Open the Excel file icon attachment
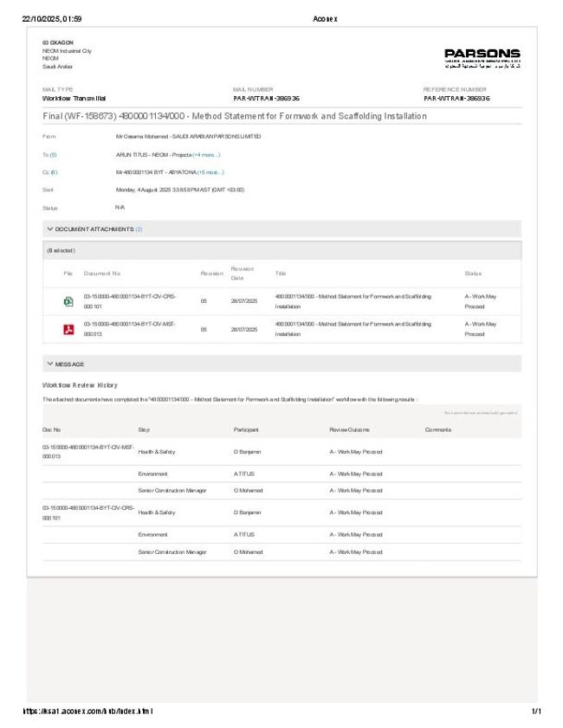 point(68,301)
